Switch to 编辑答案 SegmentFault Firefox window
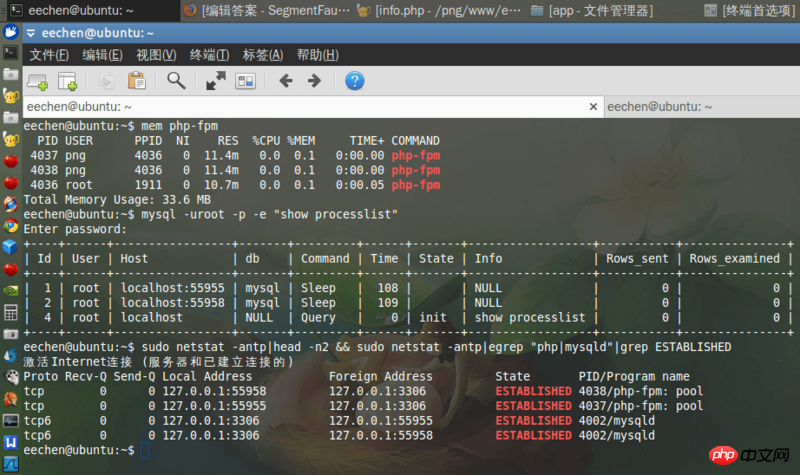The width and height of the screenshot is (800, 475). click(267, 10)
